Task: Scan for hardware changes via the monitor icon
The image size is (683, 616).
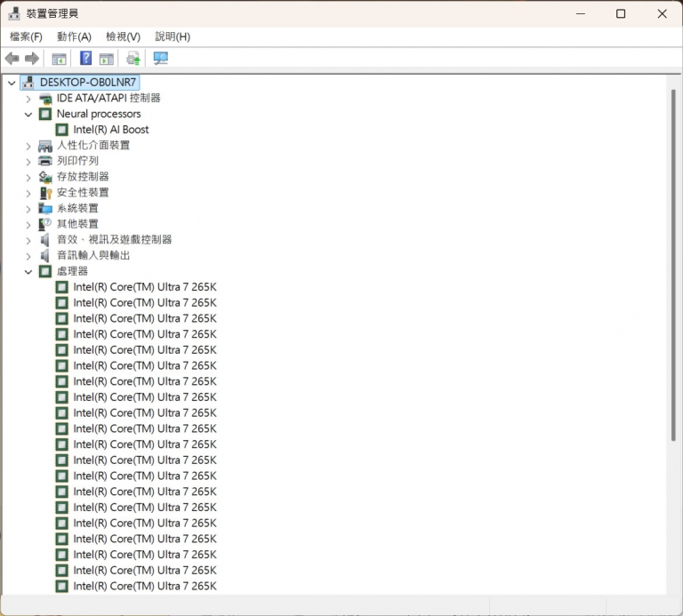Action: [x=161, y=59]
